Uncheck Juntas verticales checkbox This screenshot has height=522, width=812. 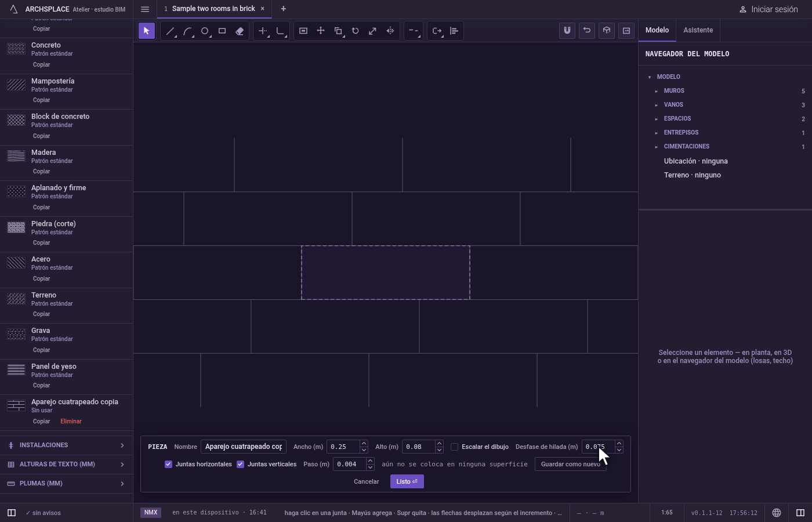point(241,464)
